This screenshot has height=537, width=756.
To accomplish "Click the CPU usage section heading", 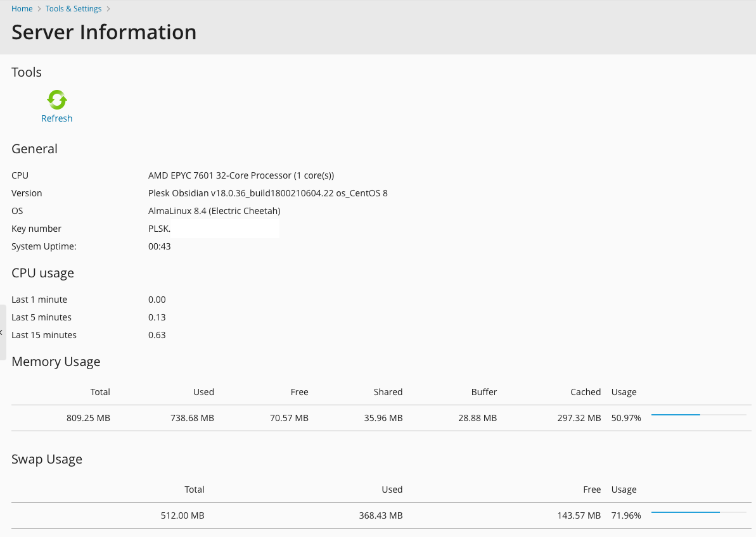I will click(x=42, y=273).
